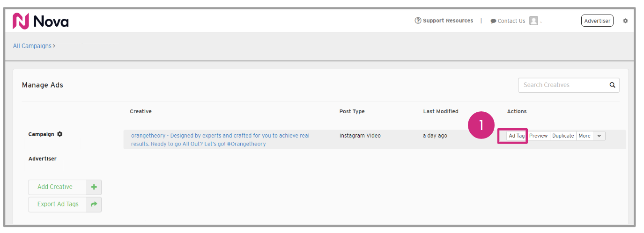Click the Export Ad Tags button
Viewport: 644px width, 233px height.
[x=58, y=204]
